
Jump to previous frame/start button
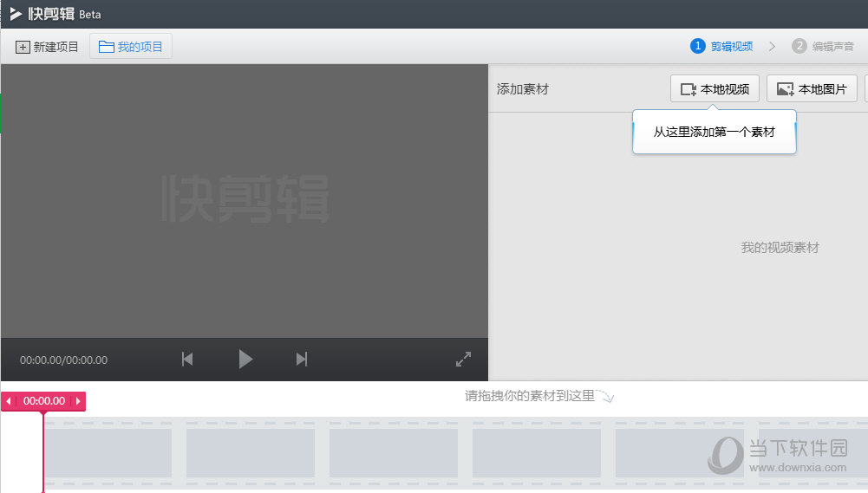(x=187, y=359)
